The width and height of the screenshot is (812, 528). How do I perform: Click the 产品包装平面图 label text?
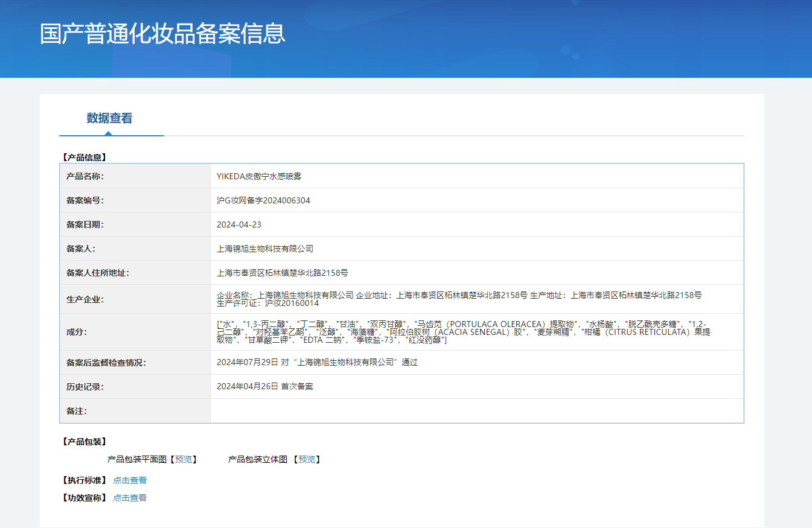pyautogui.click(x=136, y=459)
